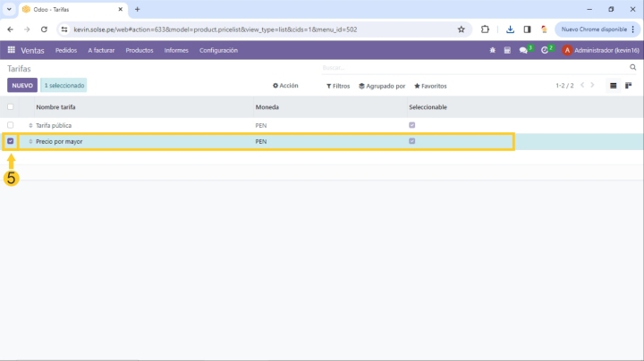Open the activities clock icon
Viewport: 644px width, 361px height.
click(545, 50)
